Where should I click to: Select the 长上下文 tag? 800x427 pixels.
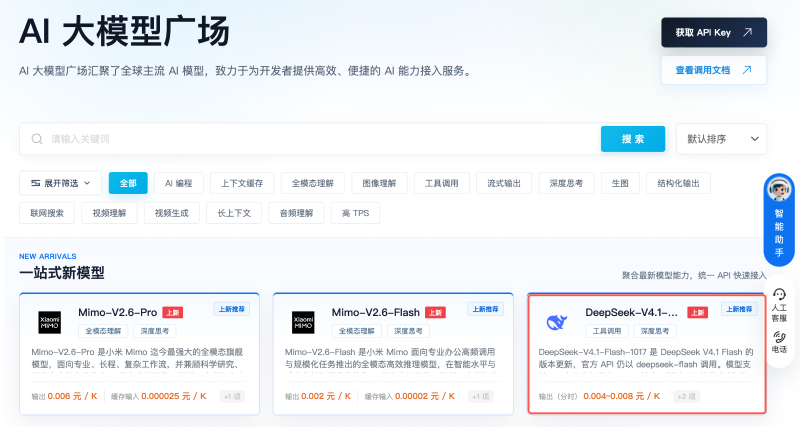tap(234, 213)
